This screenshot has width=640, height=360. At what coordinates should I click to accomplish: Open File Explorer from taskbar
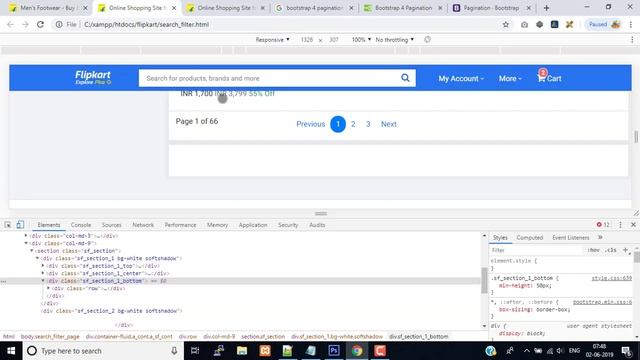(x=242, y=351)
